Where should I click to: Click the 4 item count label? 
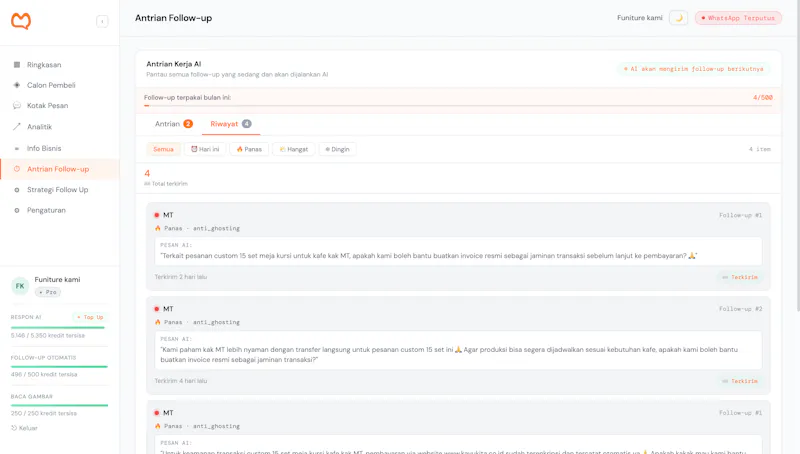point(760,149)
